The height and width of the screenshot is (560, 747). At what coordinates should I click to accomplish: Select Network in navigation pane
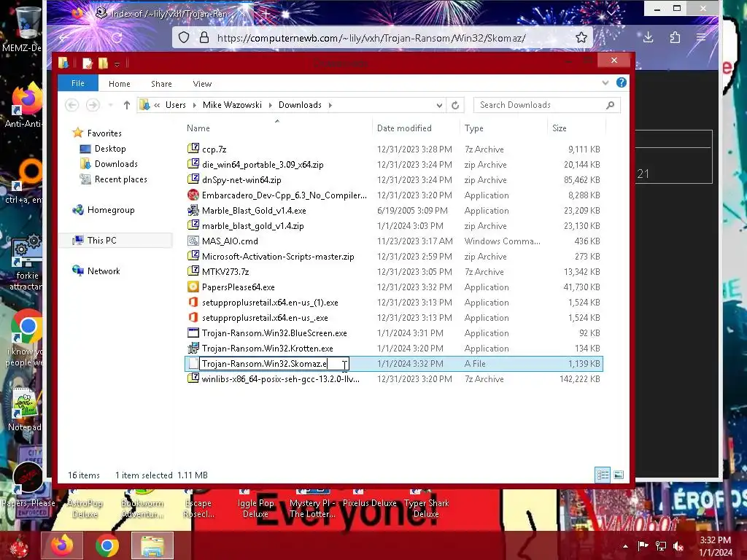[x=104, y=271]
